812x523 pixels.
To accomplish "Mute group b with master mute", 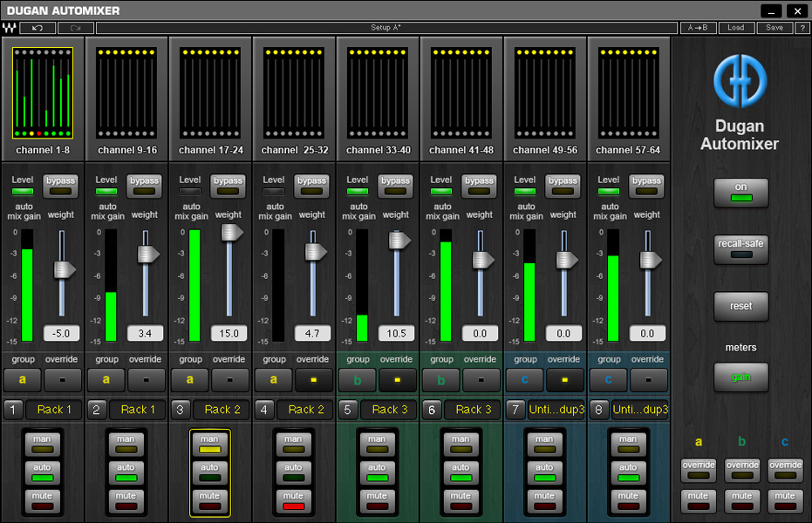I will 742,501.
